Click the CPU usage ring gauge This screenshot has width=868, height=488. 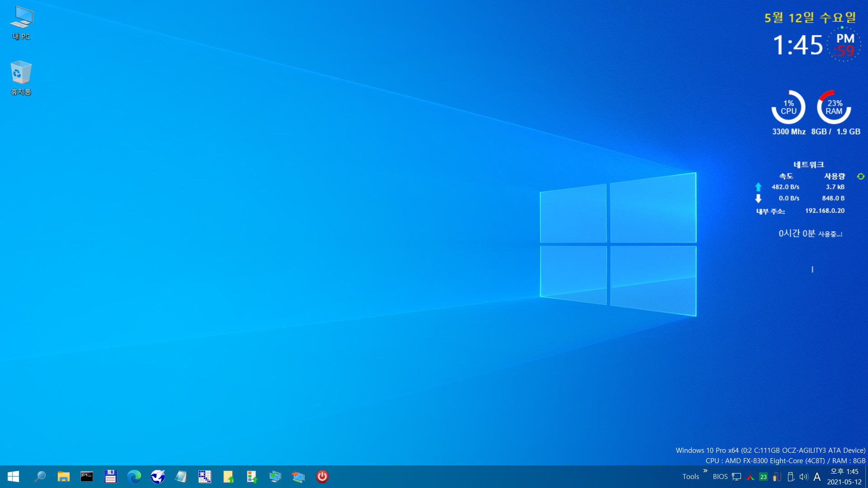pyautogui.click(x=788, y=107)
